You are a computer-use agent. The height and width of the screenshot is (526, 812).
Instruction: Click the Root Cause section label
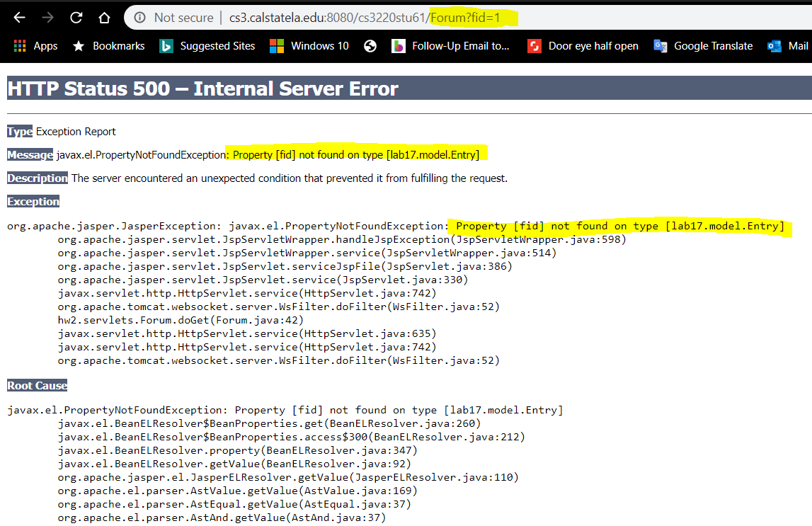click(x=38, y=386)
